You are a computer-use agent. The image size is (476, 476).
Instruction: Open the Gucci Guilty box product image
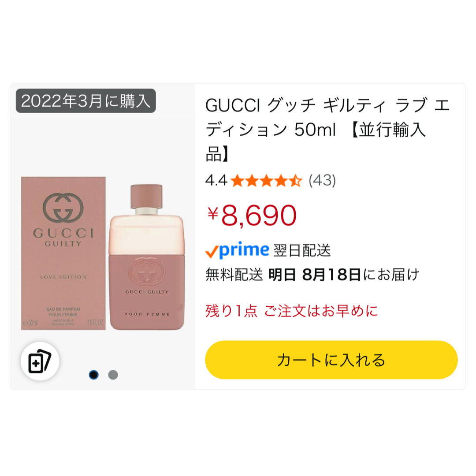pyautogui.click(x=63, y=253)
